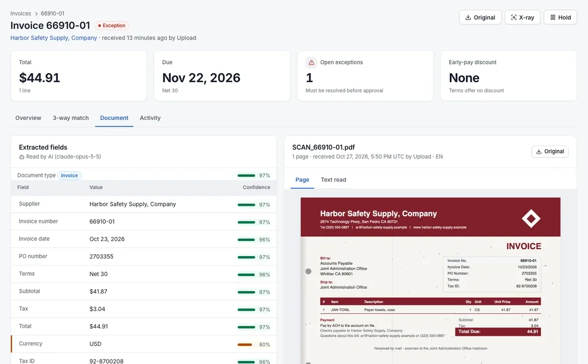Click the Document type confidence bar at 97%

tap(246, 176)
